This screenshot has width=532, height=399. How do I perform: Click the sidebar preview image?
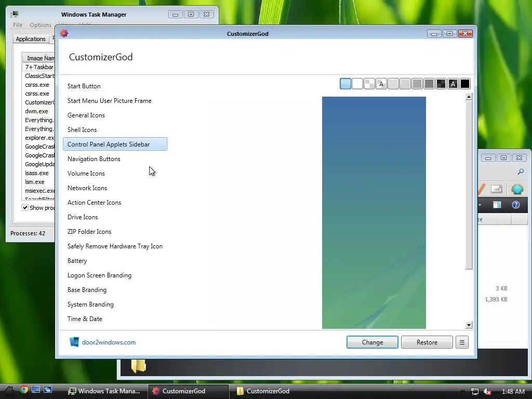pyautogui.click(x=374, y=212)
